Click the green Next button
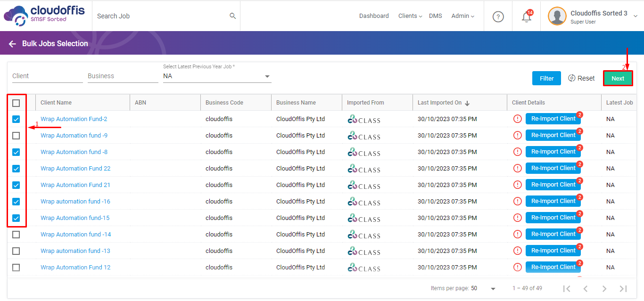Image resolution: width=644 pixels, height=301 pixels. [x=618, y=78]
